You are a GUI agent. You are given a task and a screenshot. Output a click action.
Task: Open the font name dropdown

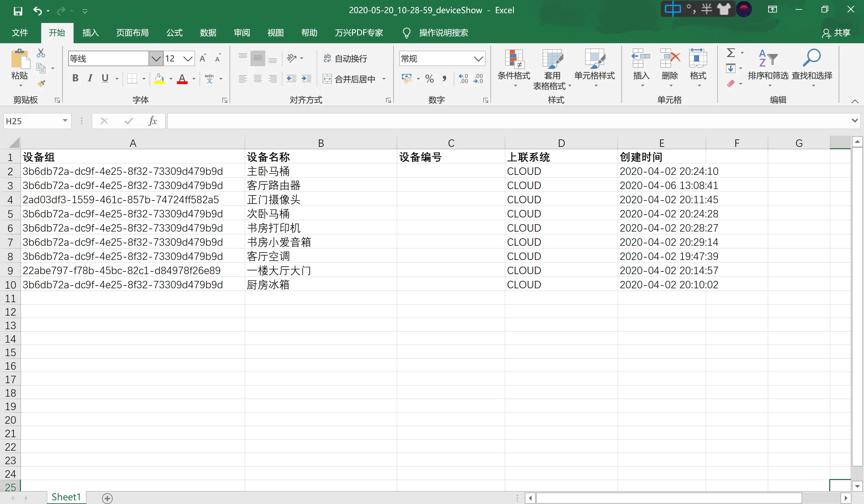[156, 59]
